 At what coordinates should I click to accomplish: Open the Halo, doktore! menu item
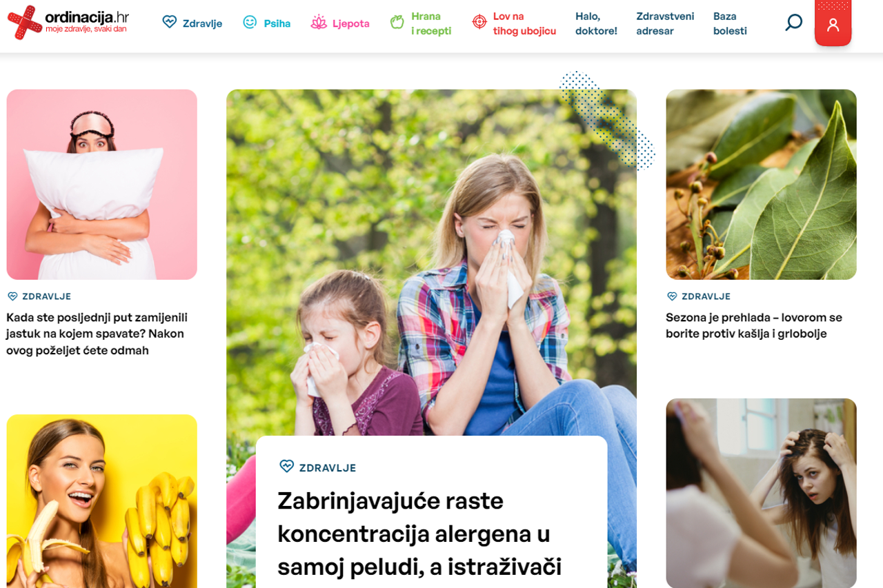596,23
